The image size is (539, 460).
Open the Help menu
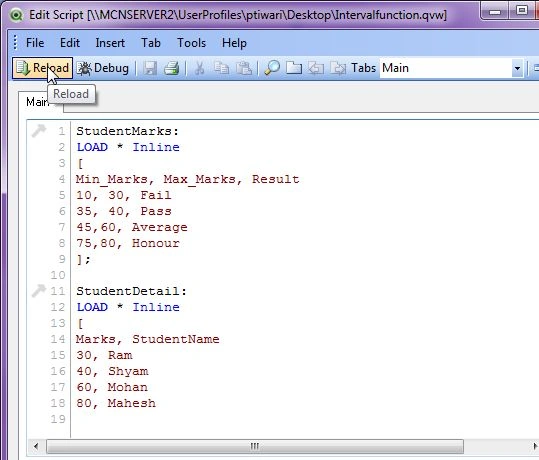click(x=234, y=43)
